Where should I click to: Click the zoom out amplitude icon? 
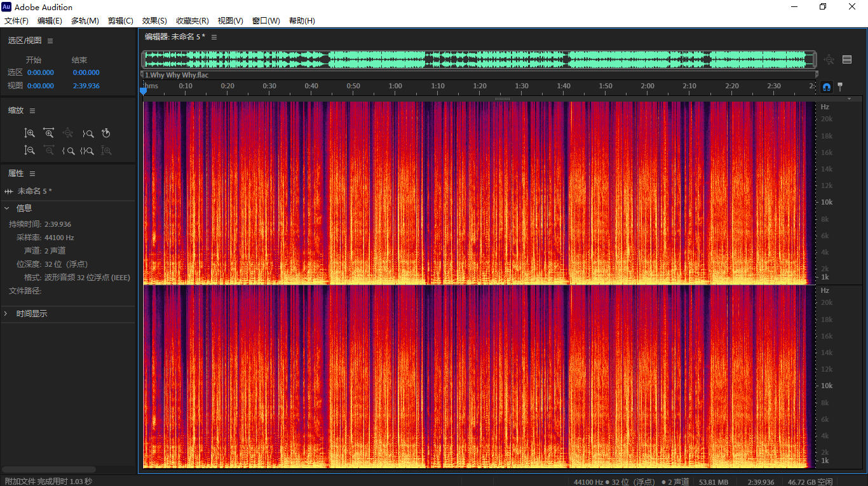click(30, 151)
